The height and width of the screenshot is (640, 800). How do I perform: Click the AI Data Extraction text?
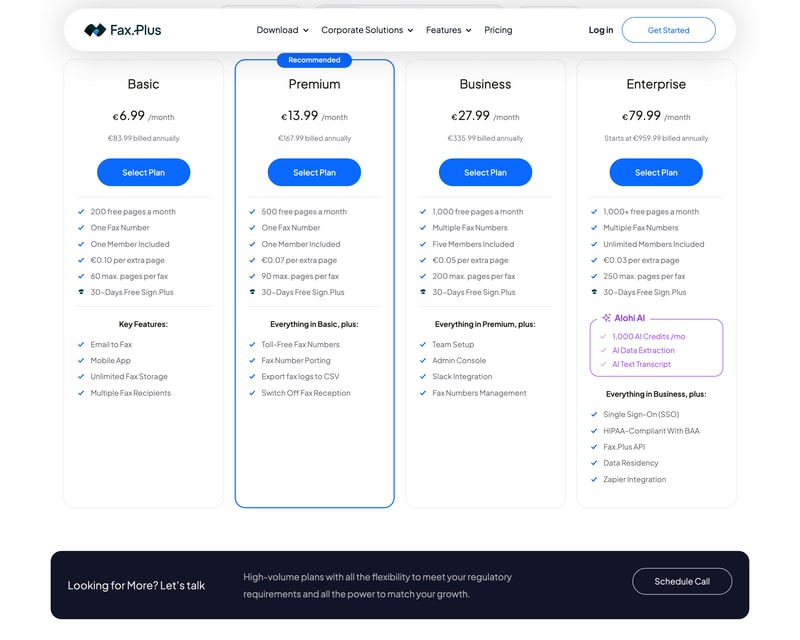tap(643, 350)
